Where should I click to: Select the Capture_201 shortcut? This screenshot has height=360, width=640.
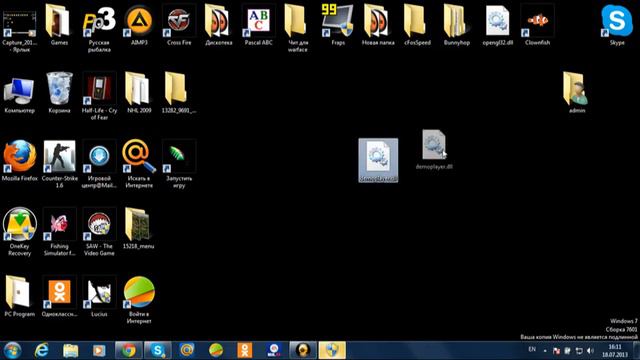19,32
